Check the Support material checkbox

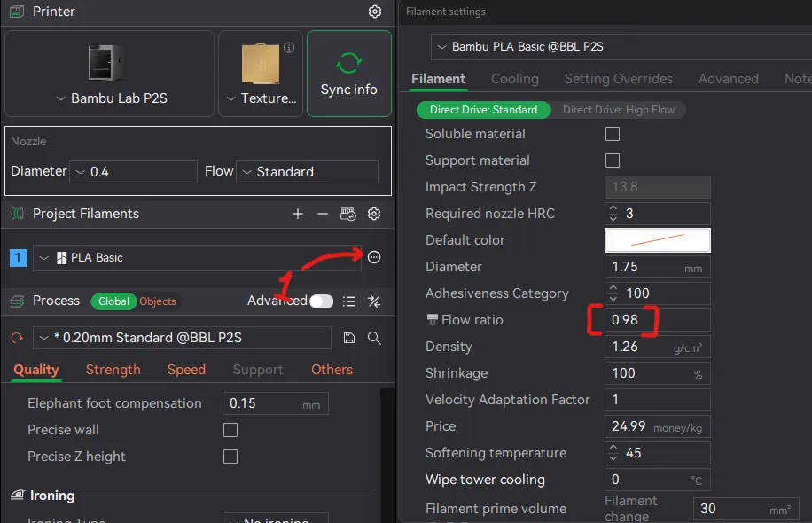pyautogui.click(x=613, y=160)
